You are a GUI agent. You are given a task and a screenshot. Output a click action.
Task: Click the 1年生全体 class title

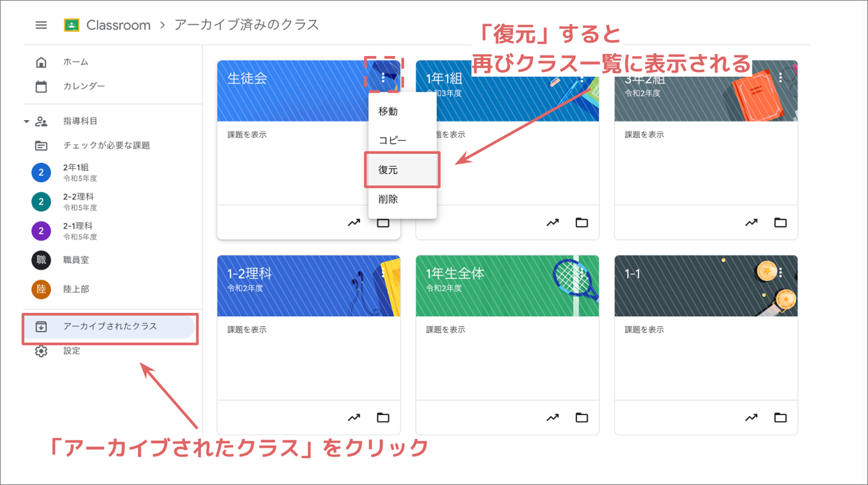coord(455,274)
